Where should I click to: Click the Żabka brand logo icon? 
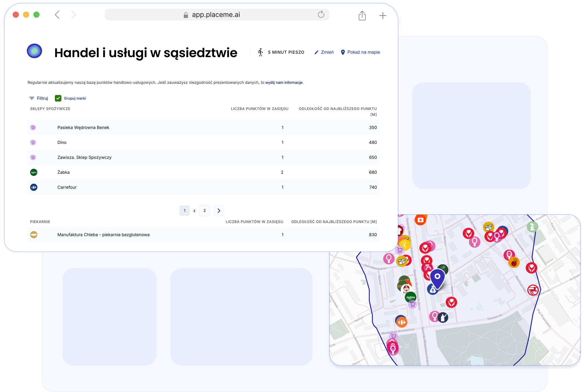pyautogui.click(x=34, y=172)
